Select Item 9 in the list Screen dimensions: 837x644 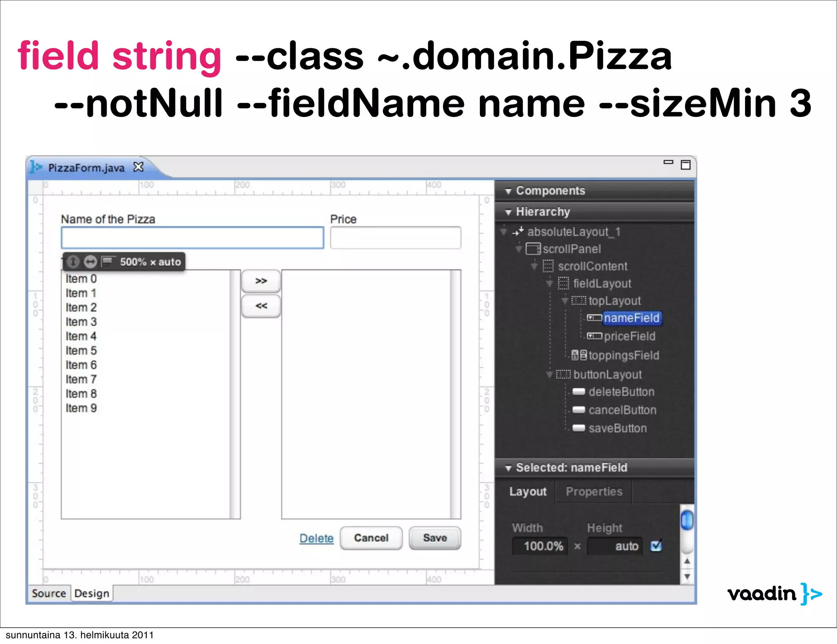click(81, 408)
